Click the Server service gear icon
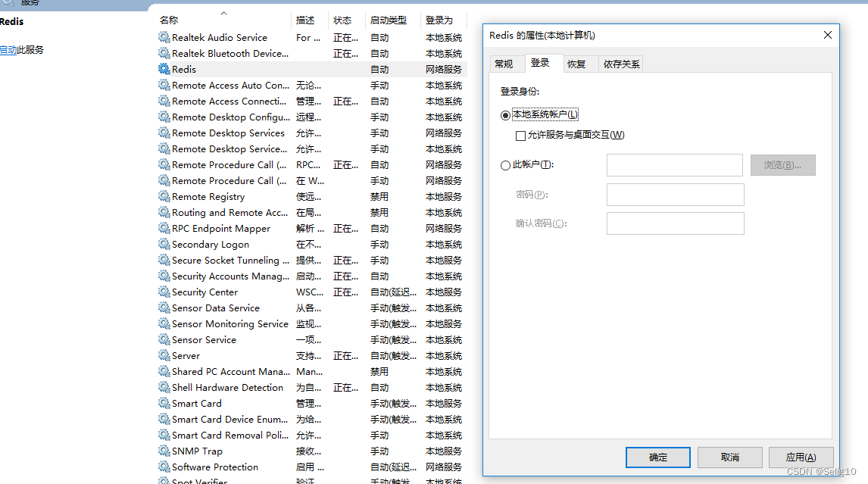868x484 pixels. (x=164, y=355)
